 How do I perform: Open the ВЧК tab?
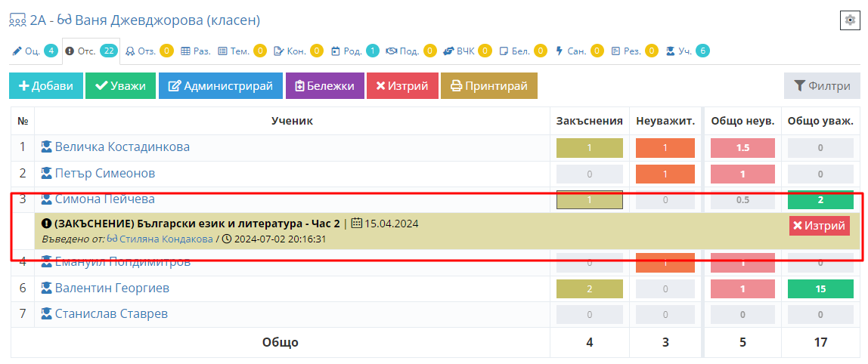[x=467, y=51]
